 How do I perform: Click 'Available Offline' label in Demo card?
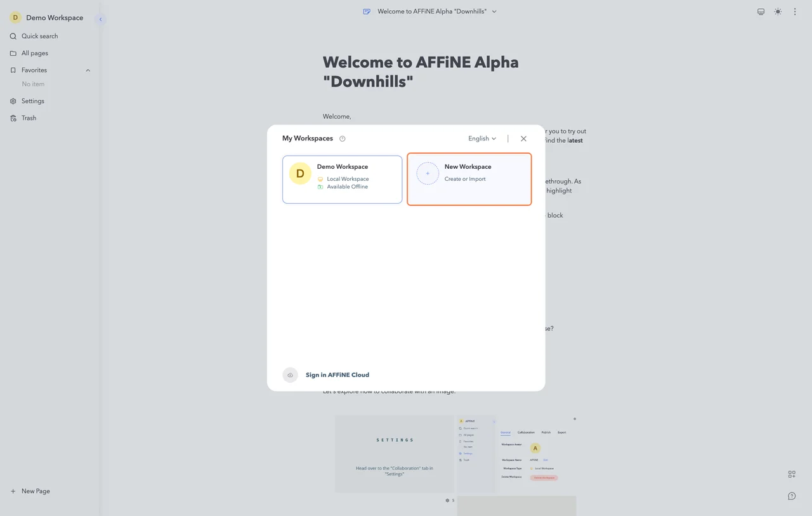point(347,187)
